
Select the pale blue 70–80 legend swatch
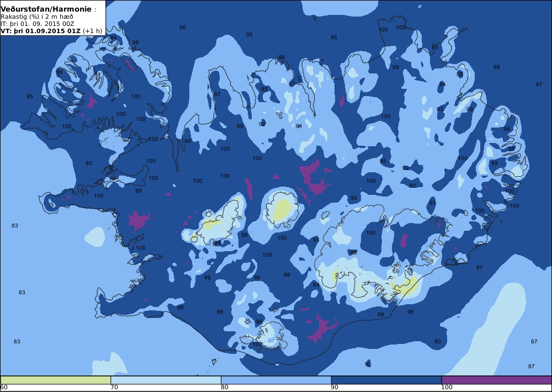[x=166, y=380]
